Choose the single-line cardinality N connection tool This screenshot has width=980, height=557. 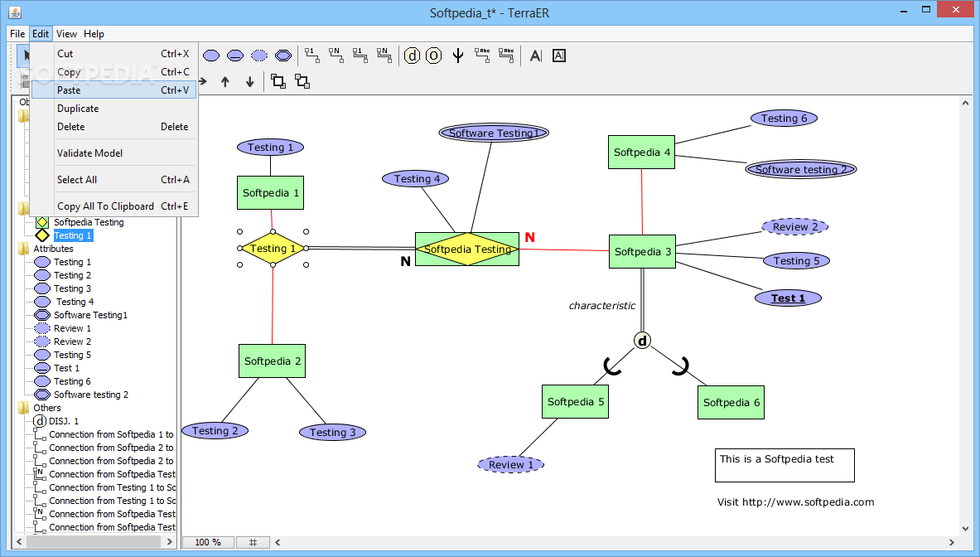click(x=336, y=56)
